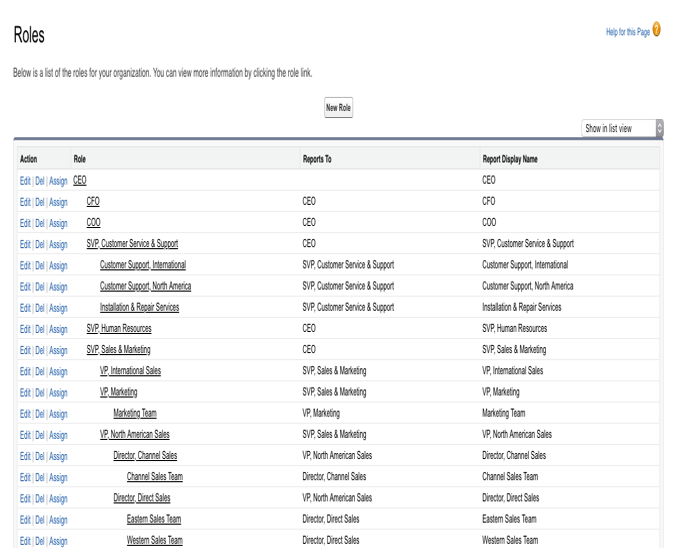
Task: Click Report Display Name cell reading Eastern Sales Team
Action: click(509, 519)
